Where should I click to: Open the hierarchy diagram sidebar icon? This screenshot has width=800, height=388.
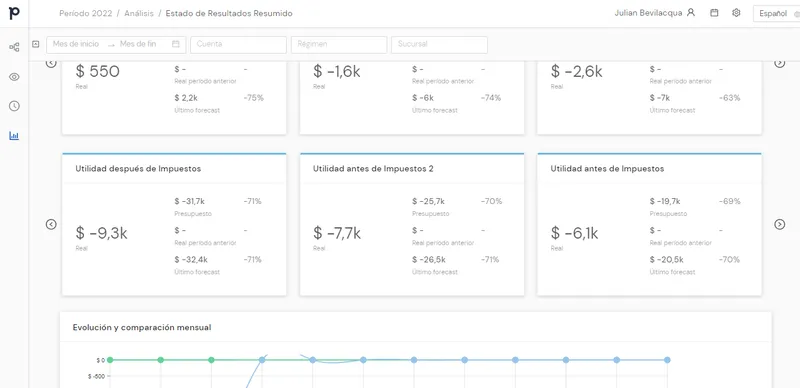pos(14,47)
